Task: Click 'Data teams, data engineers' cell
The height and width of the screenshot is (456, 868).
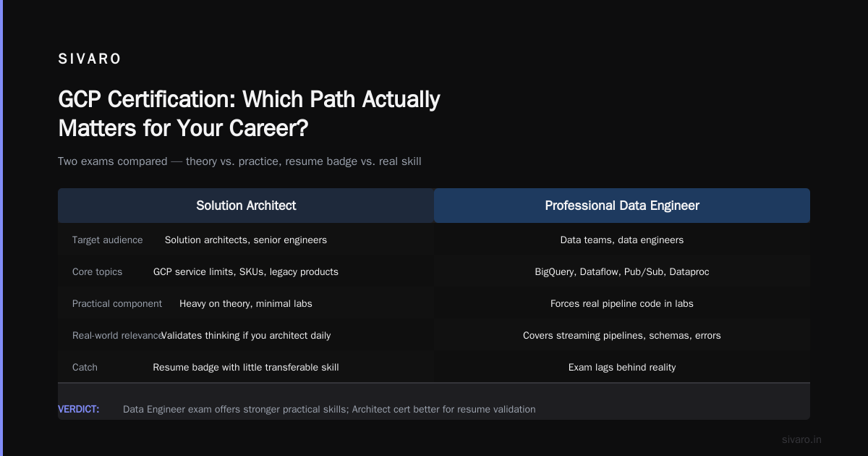Action: click(622, 240)
